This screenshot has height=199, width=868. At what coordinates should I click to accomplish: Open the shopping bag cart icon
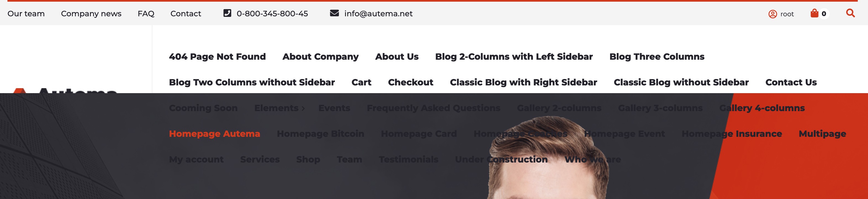point(814,13)
